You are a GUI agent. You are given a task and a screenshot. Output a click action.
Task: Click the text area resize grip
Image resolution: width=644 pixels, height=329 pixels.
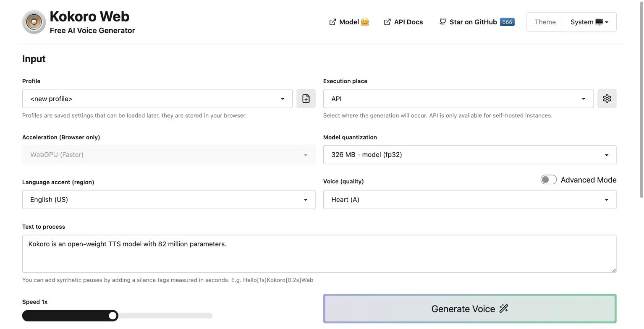click(x=614, y=270)
